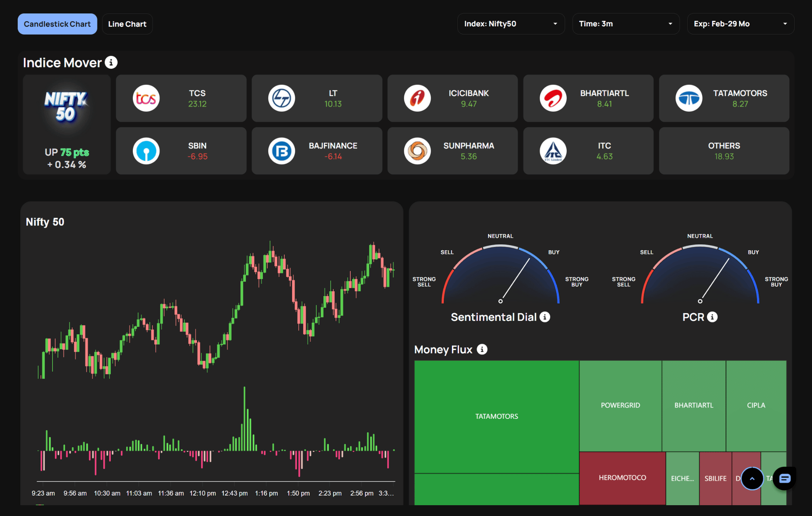Click the BAJFINANCE logo icon
812x516 pixels.
pos(281,151)
